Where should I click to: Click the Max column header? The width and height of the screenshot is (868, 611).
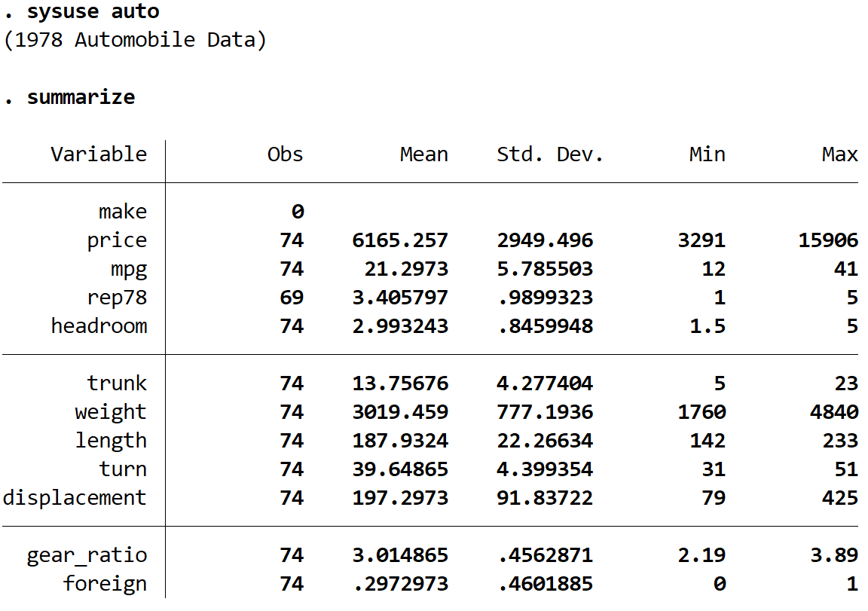click(x=839, y=154)
